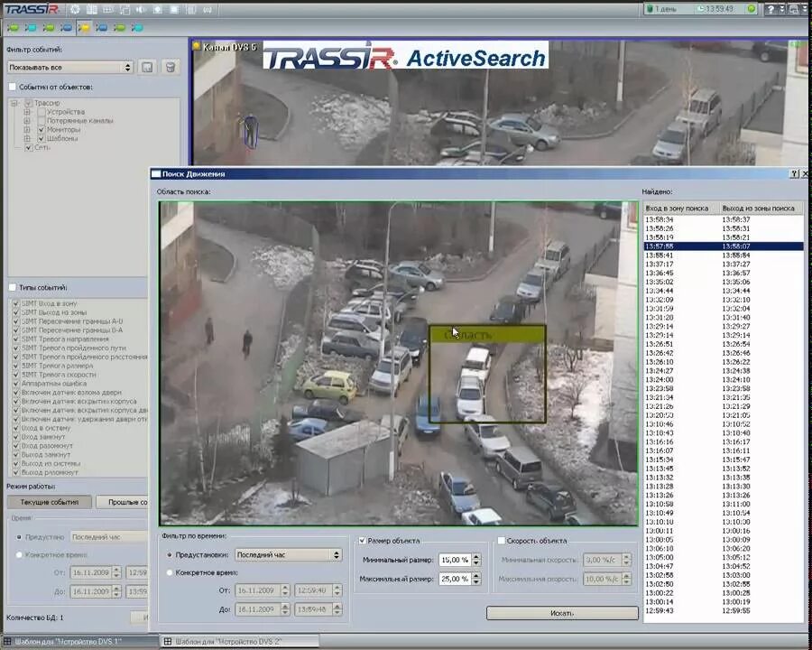Image resolution: width=812 pixels, height=650 pixels.
Task: Collapse the 'Трассир' tree node
Action: click(14, 103)
